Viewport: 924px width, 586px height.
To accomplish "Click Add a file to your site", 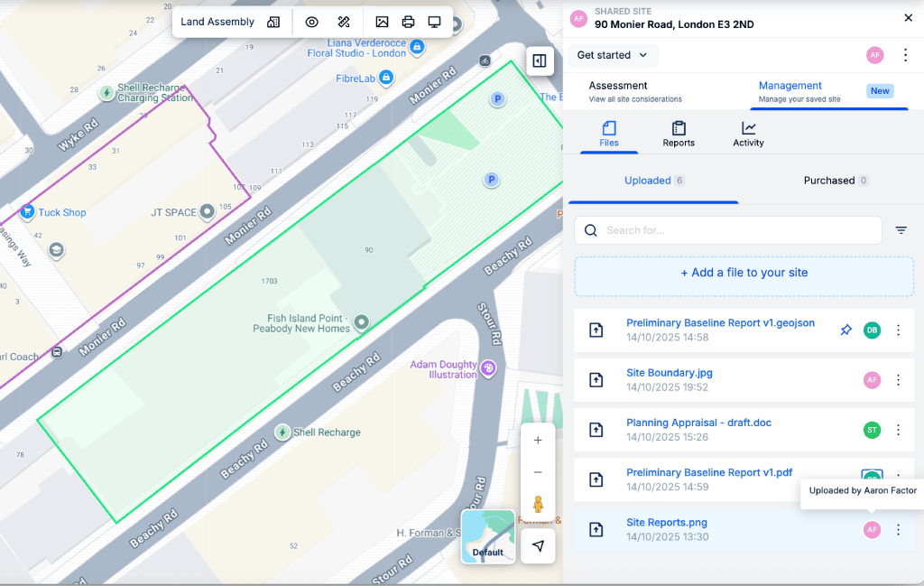I will pyautogui.click(x=744, y=273).
